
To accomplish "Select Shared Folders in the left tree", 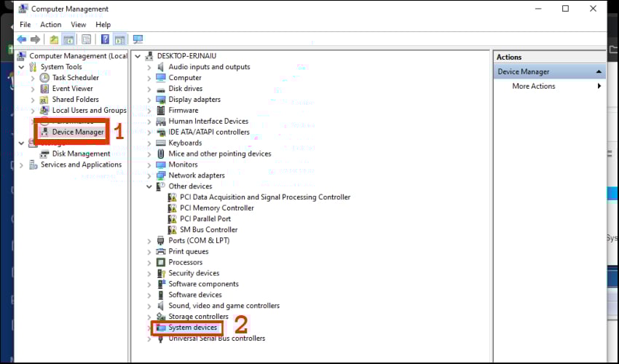I will click(76, 100).
